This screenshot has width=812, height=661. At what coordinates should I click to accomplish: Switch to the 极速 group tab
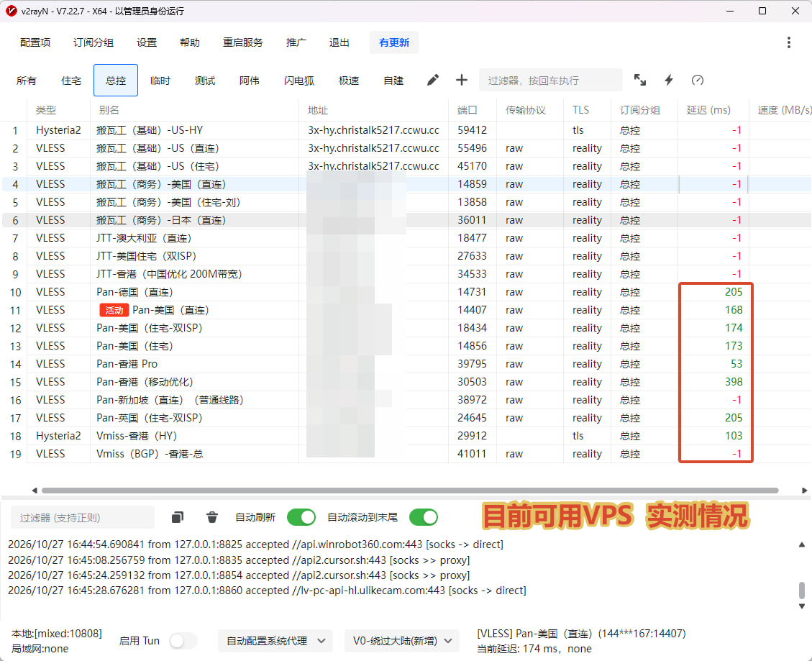coord(349,81)
